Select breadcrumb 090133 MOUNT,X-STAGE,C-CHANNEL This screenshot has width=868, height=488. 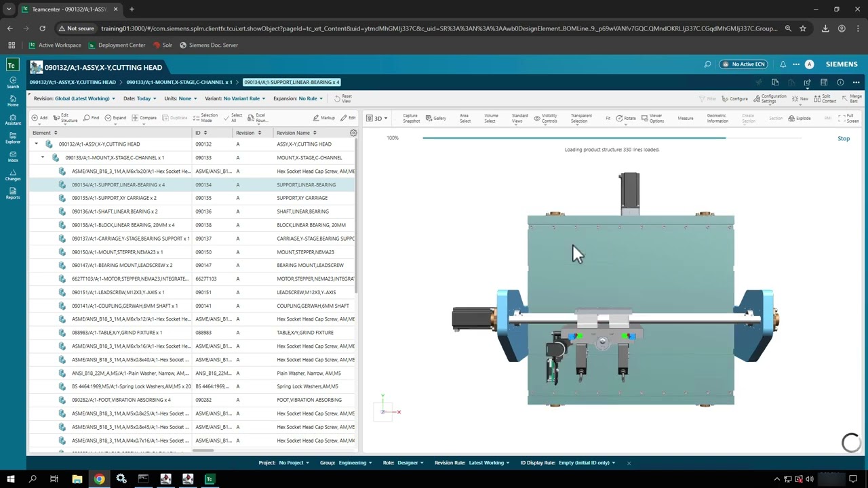[179, 83]
